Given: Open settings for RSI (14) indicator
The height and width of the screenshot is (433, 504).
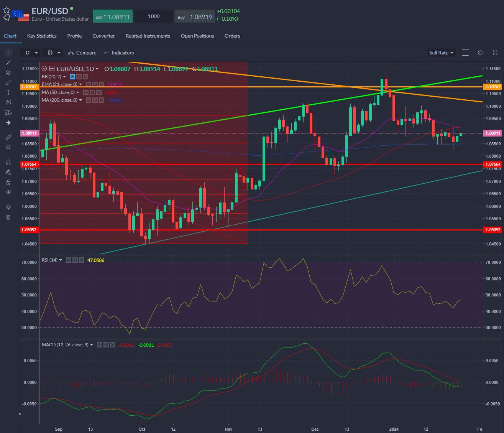Looking at the screenshot, I should point(75,260).
